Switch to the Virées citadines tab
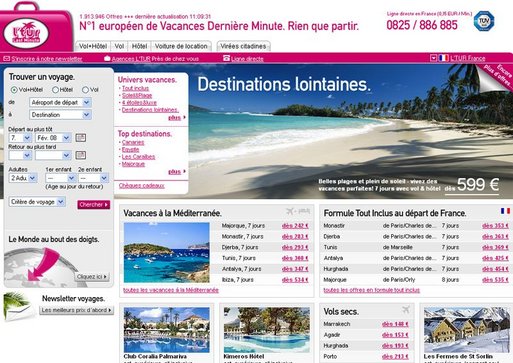This screenshot has height=363, width=513. tap(243, 46)
